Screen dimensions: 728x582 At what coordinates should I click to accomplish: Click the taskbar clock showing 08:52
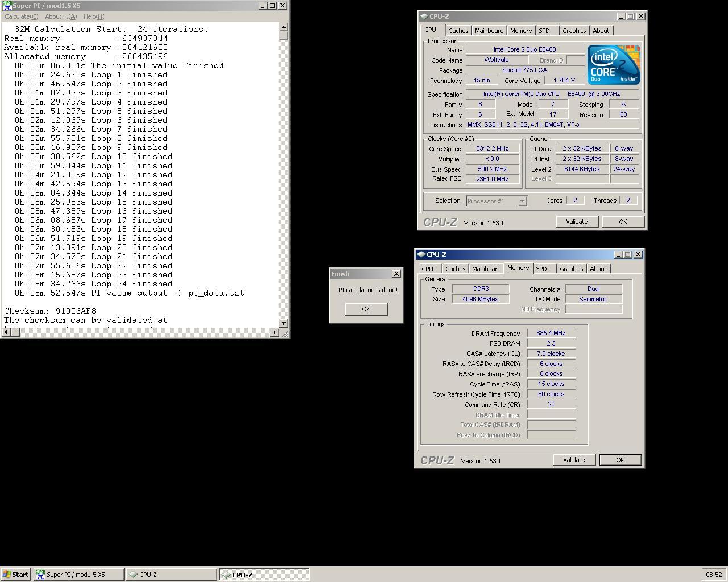[714, 575]
